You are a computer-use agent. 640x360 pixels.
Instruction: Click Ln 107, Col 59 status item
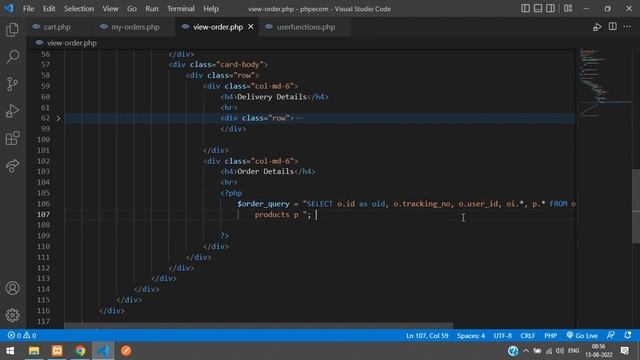click(427, 336)
